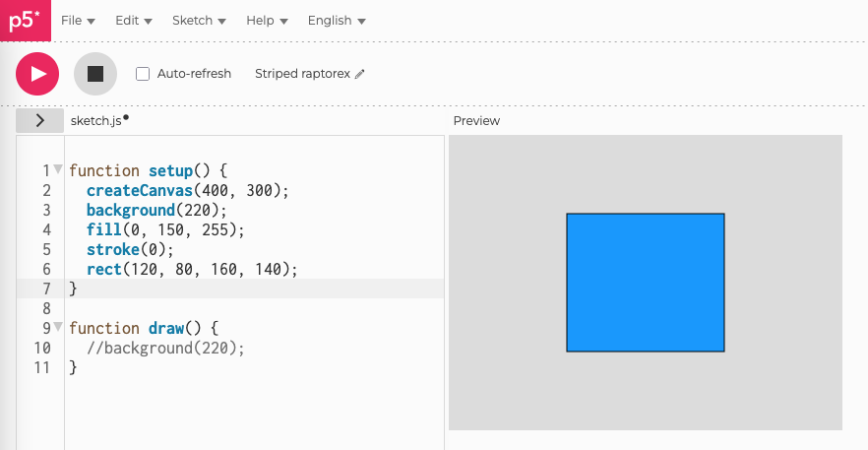This screenshot has height=450, width=868.
Task: Open the English language selector
Action: point(337,21)
